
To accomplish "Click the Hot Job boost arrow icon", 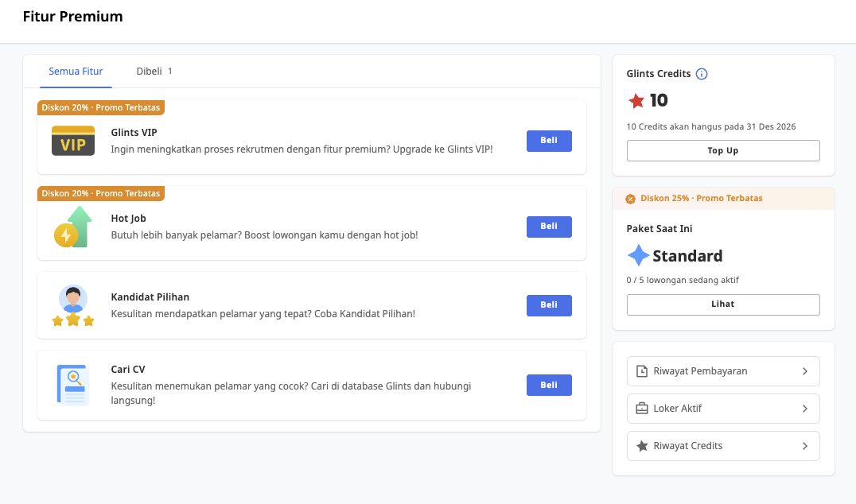I will (x=72, y=227).
